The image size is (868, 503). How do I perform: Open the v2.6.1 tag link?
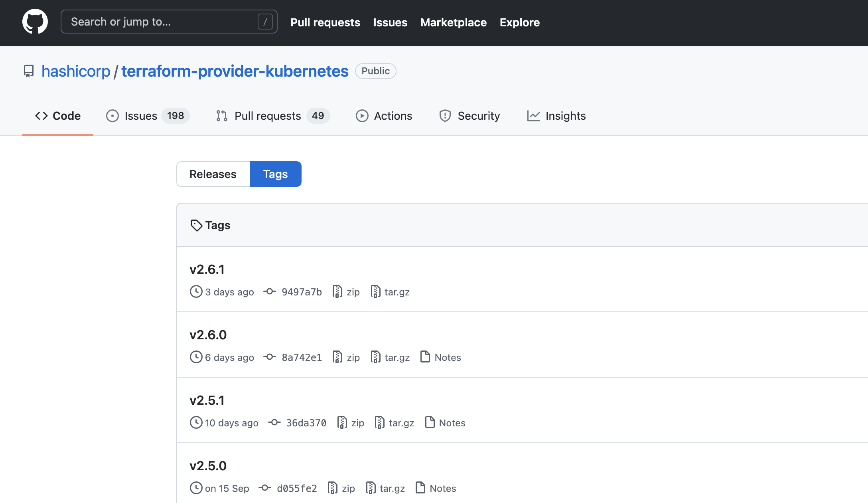207,269
